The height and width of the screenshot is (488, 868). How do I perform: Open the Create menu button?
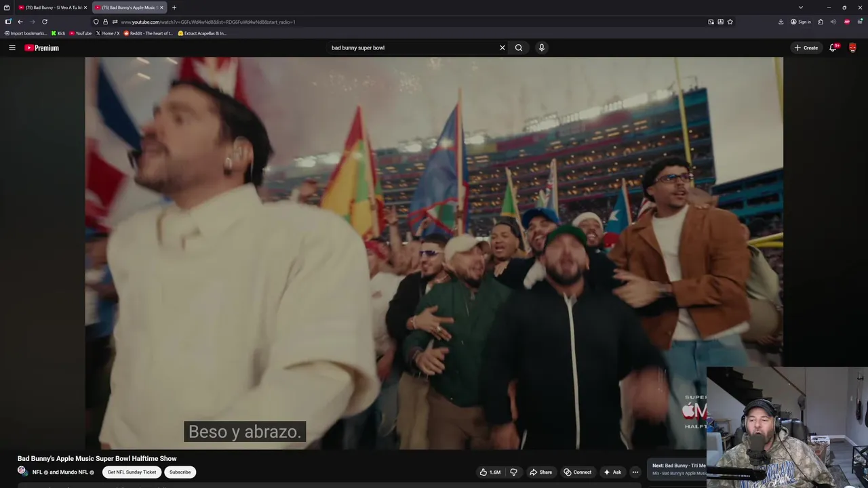(806, 47)
